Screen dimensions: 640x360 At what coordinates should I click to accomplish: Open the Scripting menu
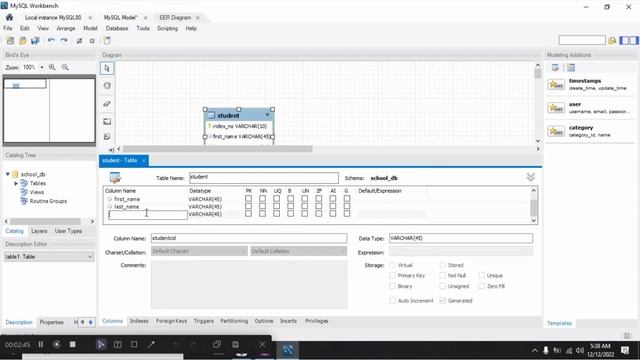click(167, 28)
